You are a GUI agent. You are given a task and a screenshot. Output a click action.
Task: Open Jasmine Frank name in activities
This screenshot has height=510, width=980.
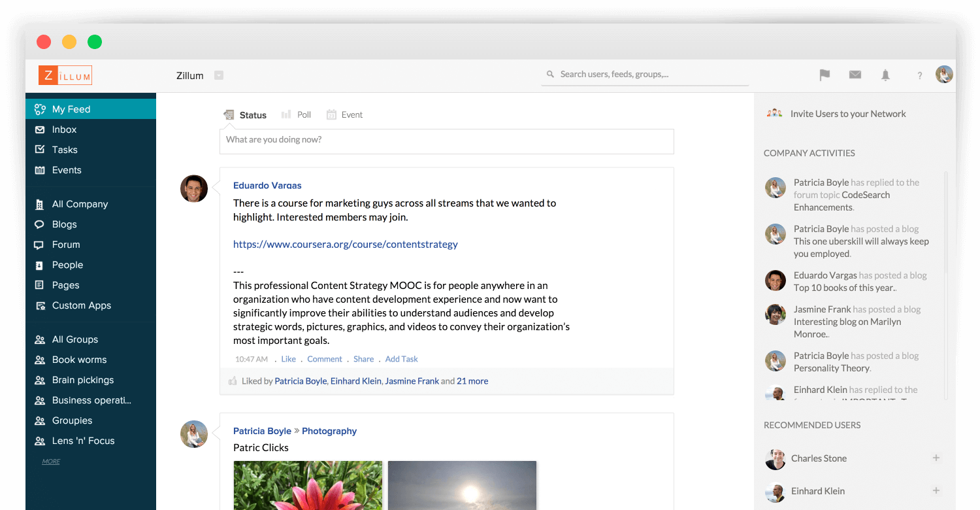822,309
